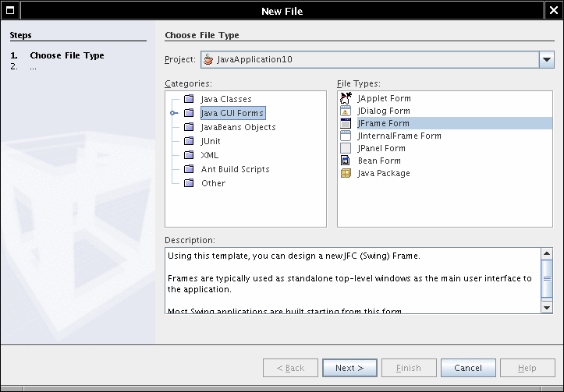
Task: Open the Project dropdown arrow
Action: 546,60
